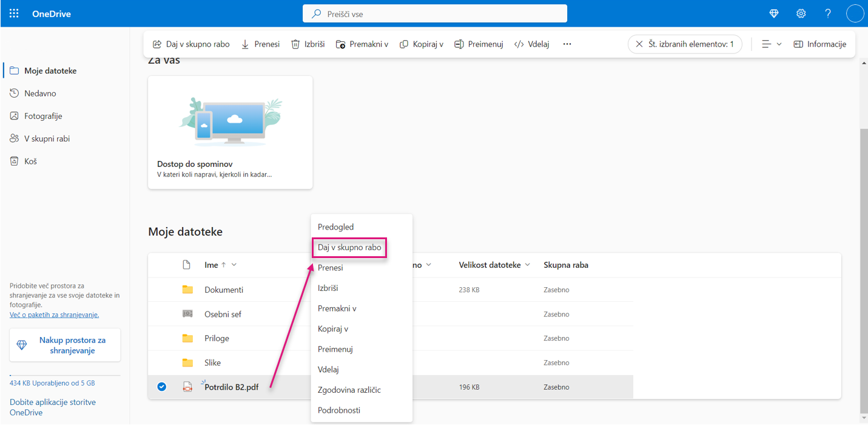This screenshot has width=868, height=425.
Task: Click the Osebni sef vault icon
Action: point(187,314)
